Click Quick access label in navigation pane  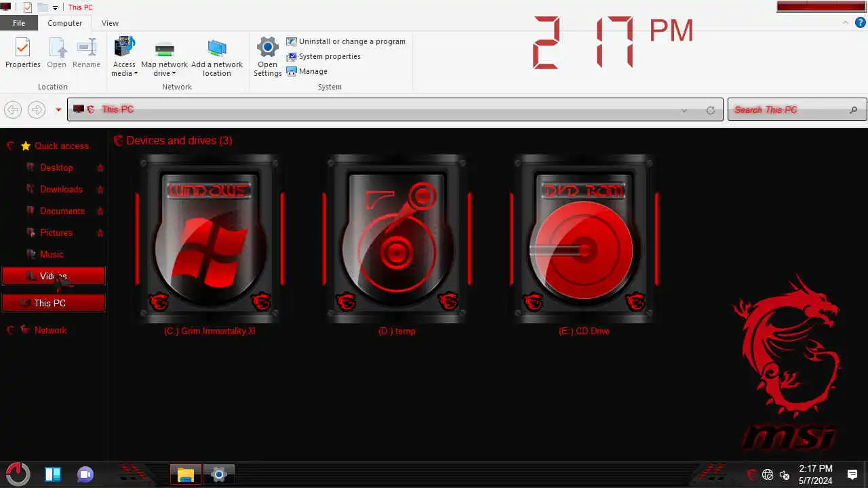click(x=62, y=146)
